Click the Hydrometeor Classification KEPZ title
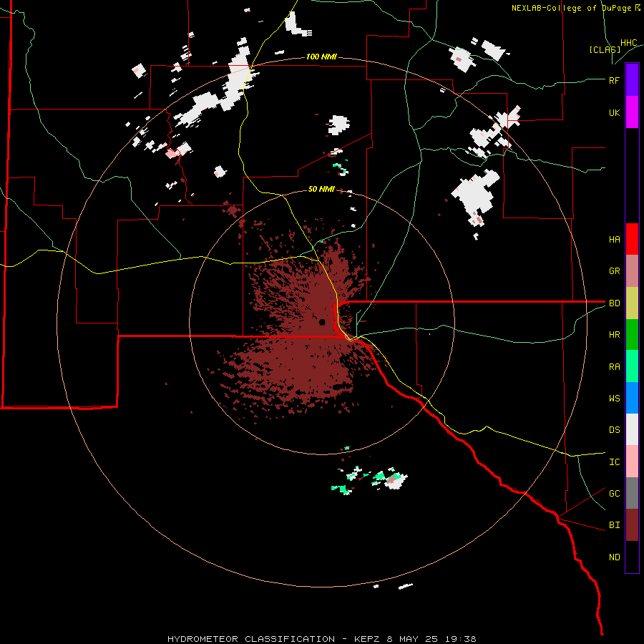This screenshot has width=644, height=644. tap(321, 639)
